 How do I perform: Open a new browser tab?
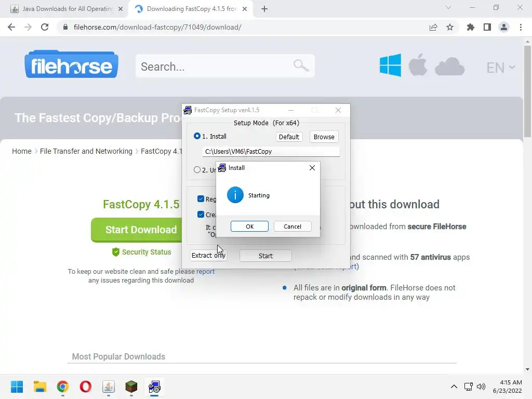tap(264, 9)
